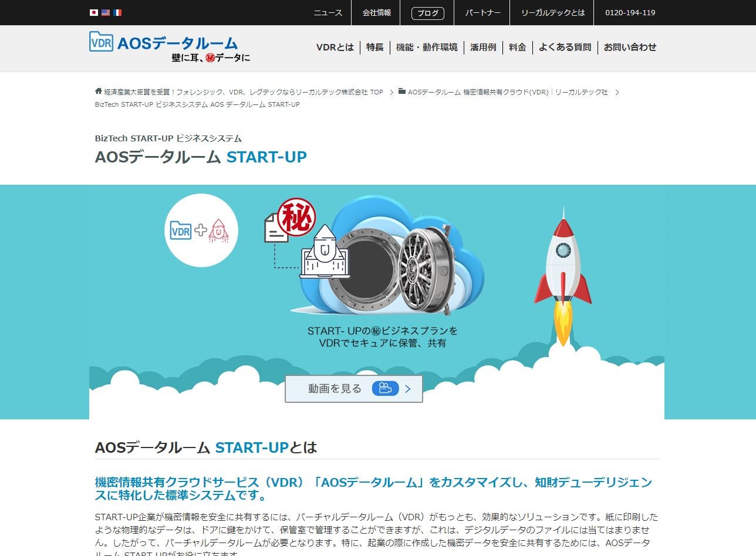
Task: Click the AOSデータルーム VDR logo
Action: pos(164,42)
